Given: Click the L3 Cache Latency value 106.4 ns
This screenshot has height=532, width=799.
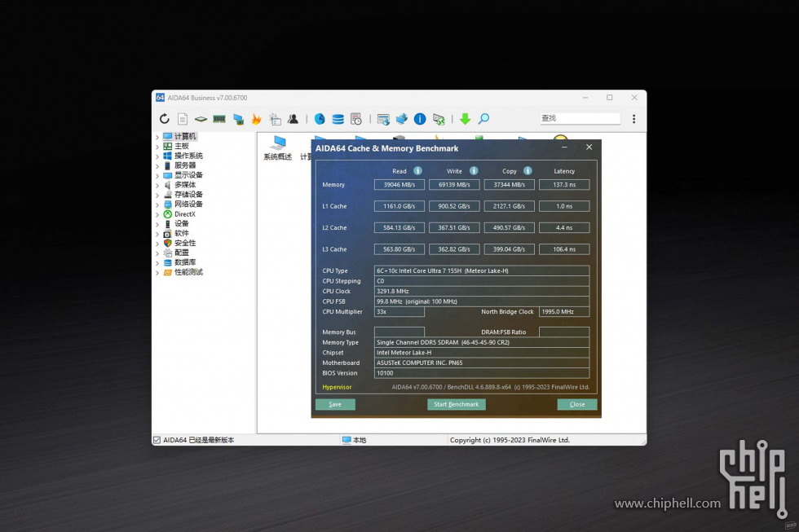Looking at the screenshot, I should pyautogui.click(x=564, y=249).
